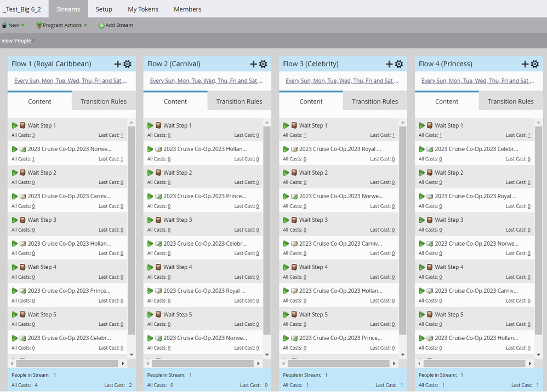
Task: Switch to the Setup tab
Action: point(104,9)
